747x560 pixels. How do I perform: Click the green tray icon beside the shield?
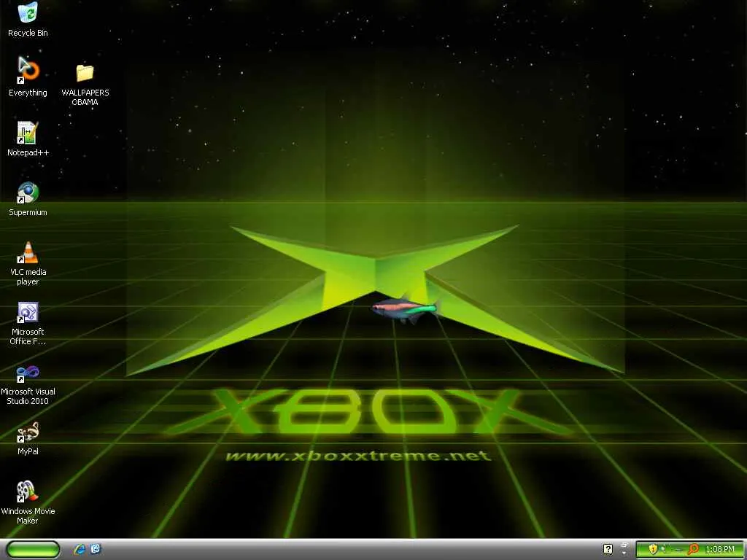662,549
